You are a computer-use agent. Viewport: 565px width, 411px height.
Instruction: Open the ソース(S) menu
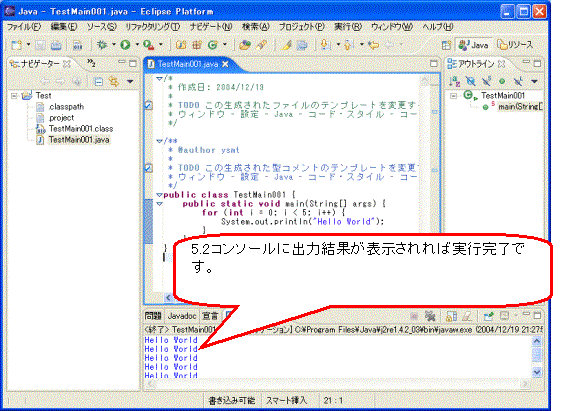[x=102, y=27]
